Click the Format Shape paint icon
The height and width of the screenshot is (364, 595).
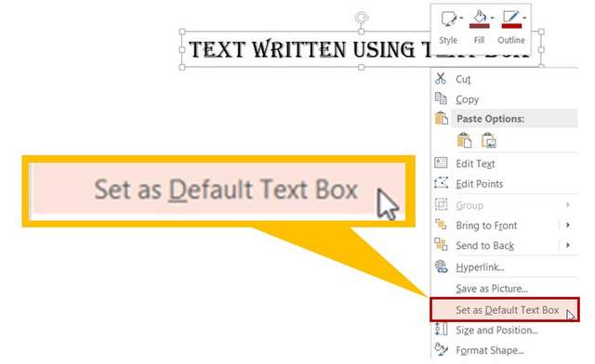[x=441, y=349]
